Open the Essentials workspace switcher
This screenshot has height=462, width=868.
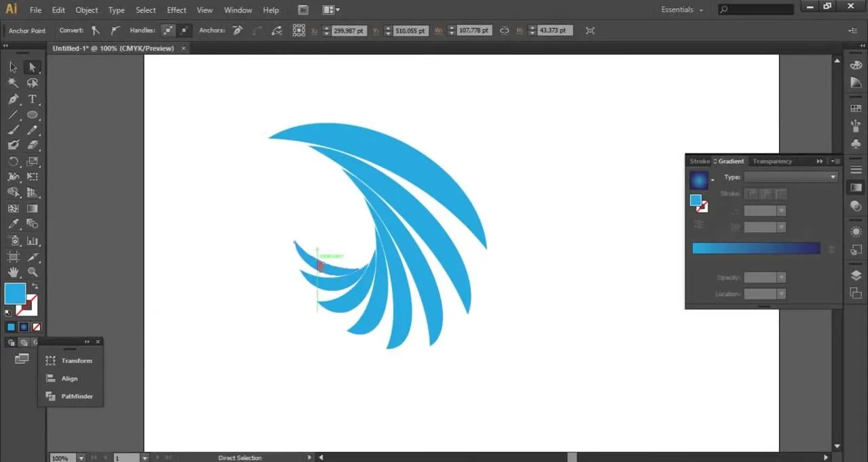(682, 10)
